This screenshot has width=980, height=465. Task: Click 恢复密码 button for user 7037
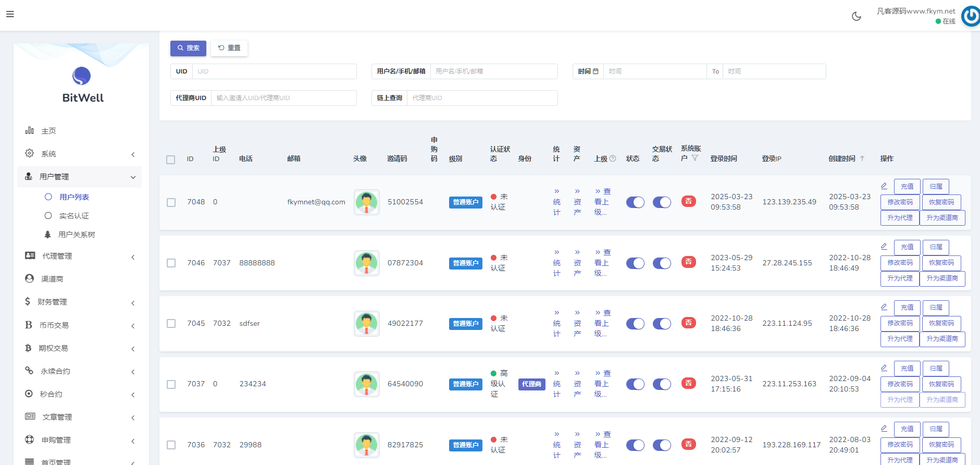point(941,384)
